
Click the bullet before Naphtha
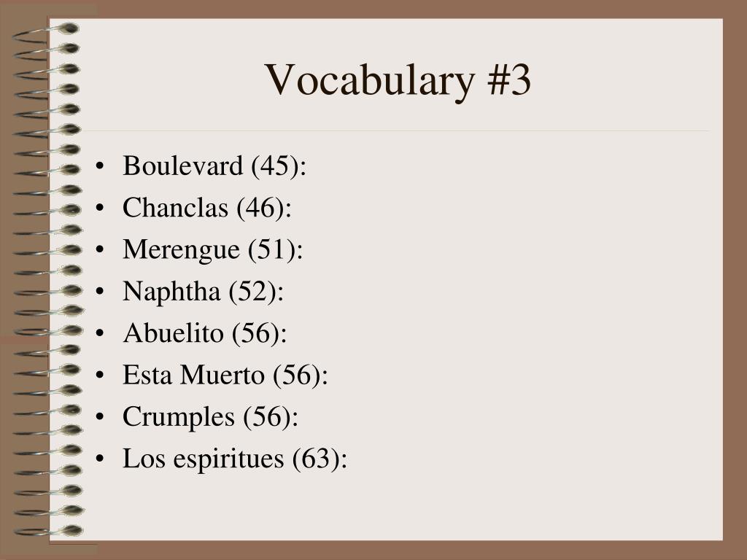pyautogui.click(x=99, y=292)
